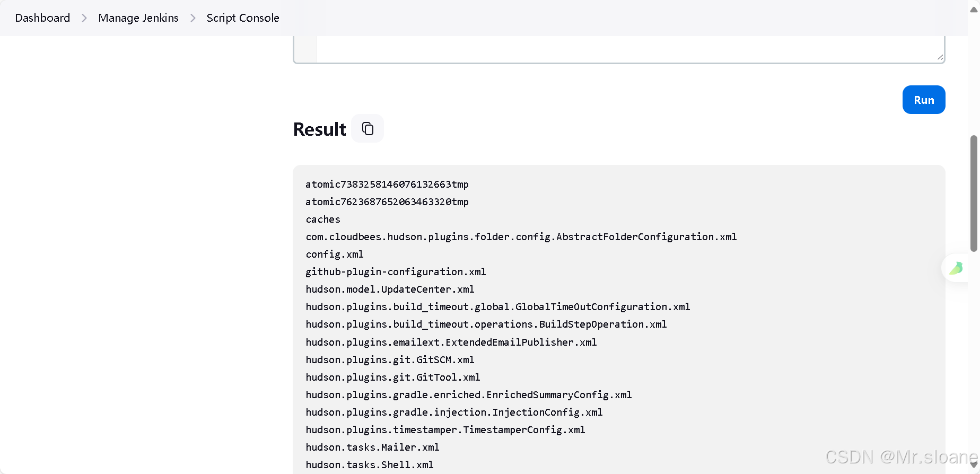Screen dimensions: 980x474
Task: Select the hudson.plugins.git.GitTool.xml line
Action: pos(393,378)
